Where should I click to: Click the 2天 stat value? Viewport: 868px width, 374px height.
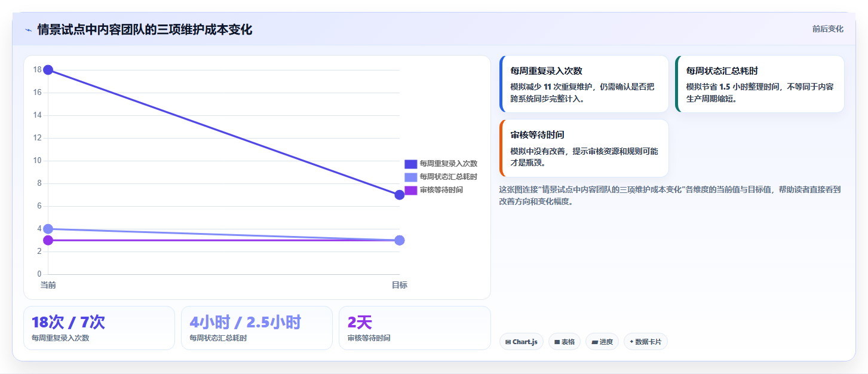pyautogui.click(x=360, y=323)
